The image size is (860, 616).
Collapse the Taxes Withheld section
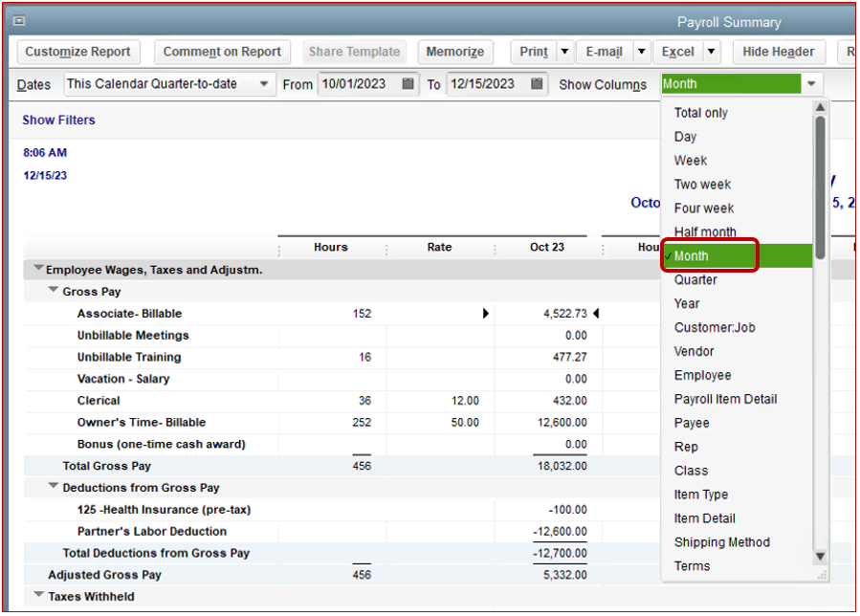(38, 595)
